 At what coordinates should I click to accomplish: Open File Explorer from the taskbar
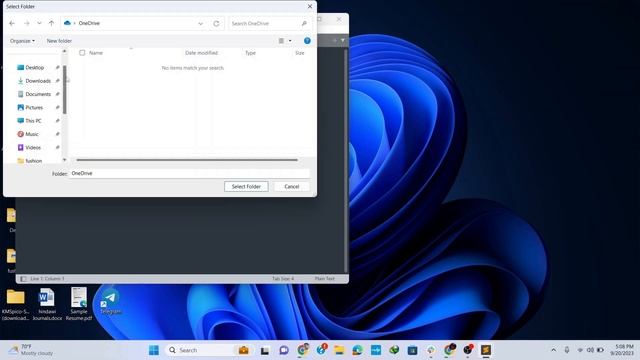[x=339, y=350]
